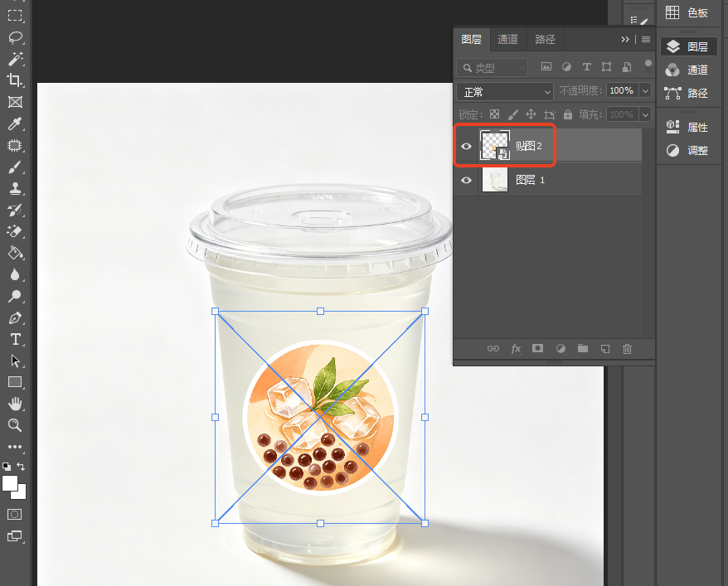Lock layer position
The width and height of the screenshot is (728, 586).
[531, 114]
